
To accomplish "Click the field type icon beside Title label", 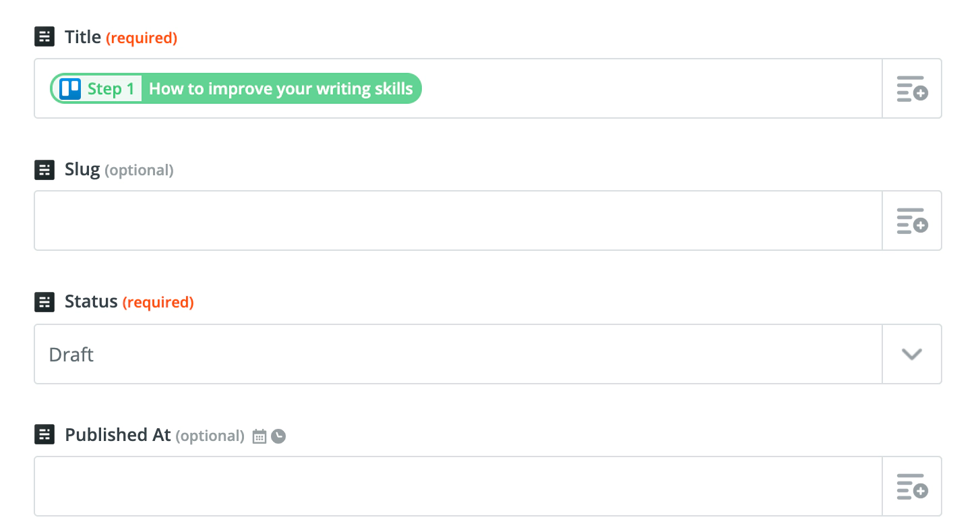I will click(x=44, y=37).
